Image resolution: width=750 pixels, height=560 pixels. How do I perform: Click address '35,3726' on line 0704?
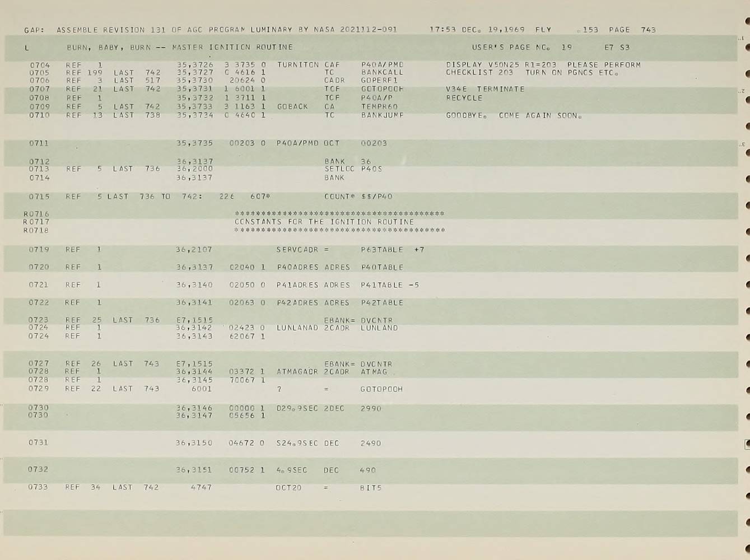195,65
